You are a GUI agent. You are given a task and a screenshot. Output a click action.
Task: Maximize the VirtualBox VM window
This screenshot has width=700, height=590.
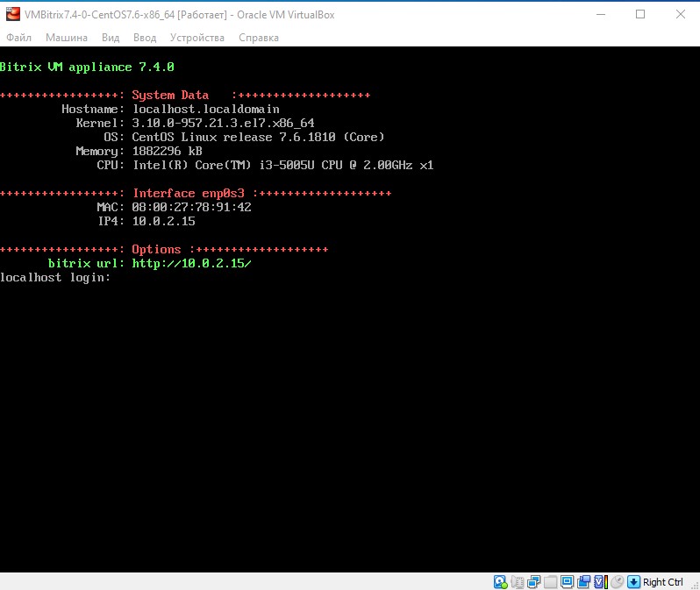[x=640, y=14]
